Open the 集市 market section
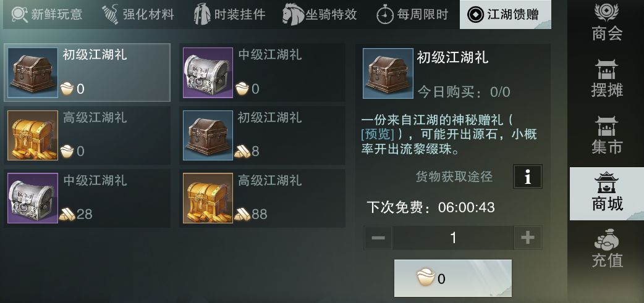Screen dimensions: 644x303 (x=607, y=135)
